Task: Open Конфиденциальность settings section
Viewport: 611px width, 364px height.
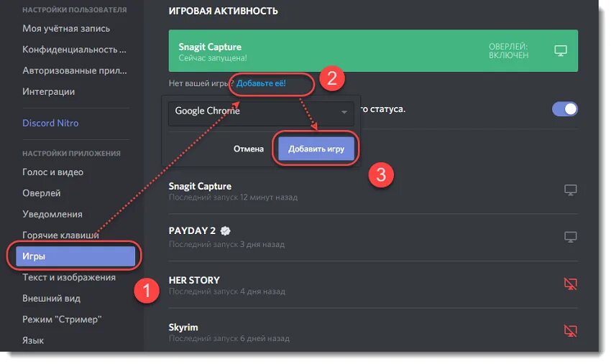Action: (74, 50)
